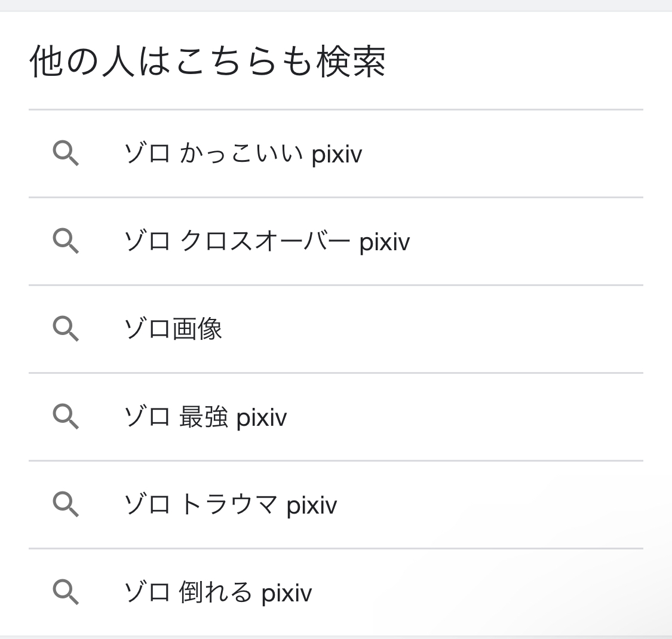This screenshot has height=639, width=672.
Task: Click the word 最強 in the fourth suggestion
Action: click(203, 417)
